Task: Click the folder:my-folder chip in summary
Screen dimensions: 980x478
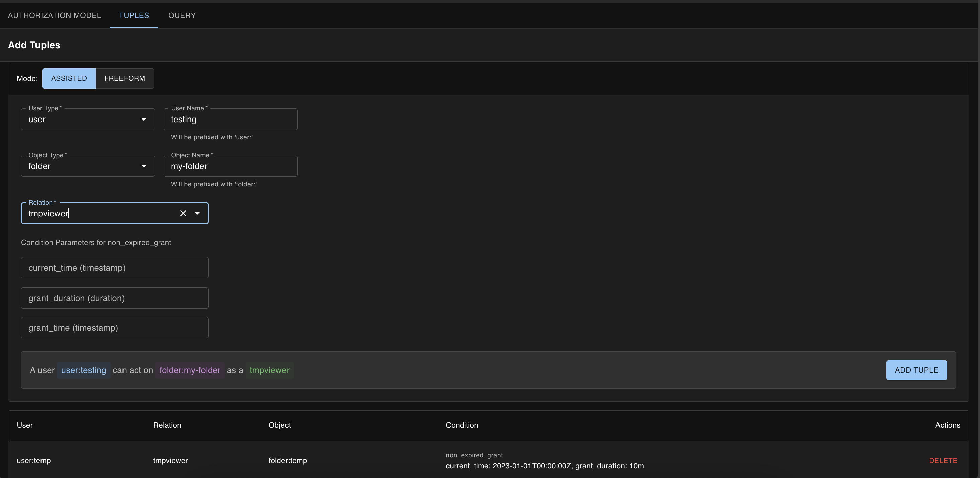Action: [189, 370]
